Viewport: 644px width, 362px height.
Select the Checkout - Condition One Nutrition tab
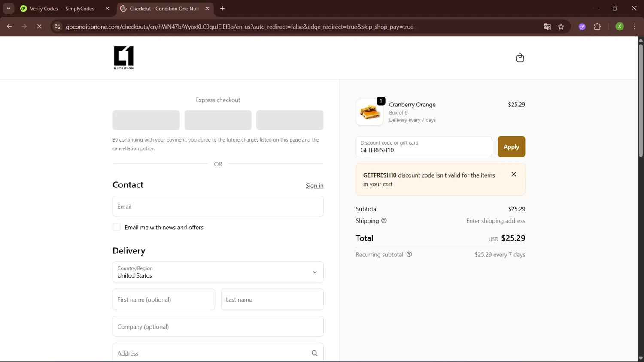[165, 9]
